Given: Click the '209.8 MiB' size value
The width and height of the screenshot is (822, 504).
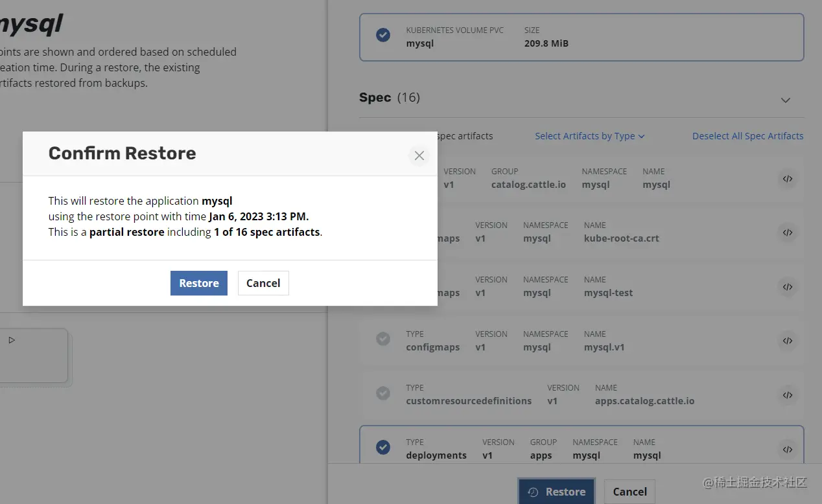Looking at the screenshot, I should 546,43.
